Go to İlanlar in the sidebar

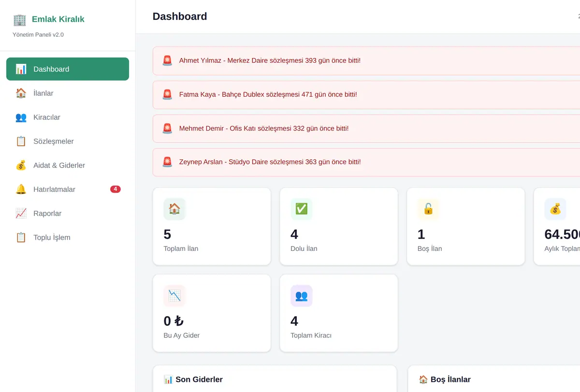coord(68,93)
